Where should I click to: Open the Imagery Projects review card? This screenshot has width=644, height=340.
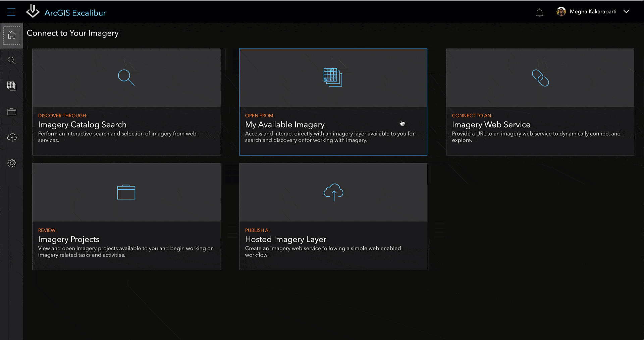tap(126, 217)
